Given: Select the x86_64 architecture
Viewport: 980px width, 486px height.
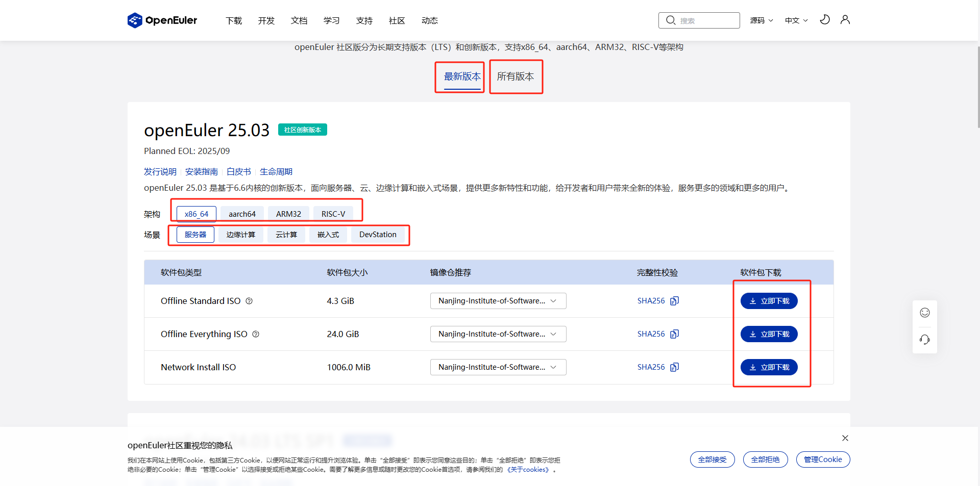Looking at the screenshot, I should click(197, 214).
